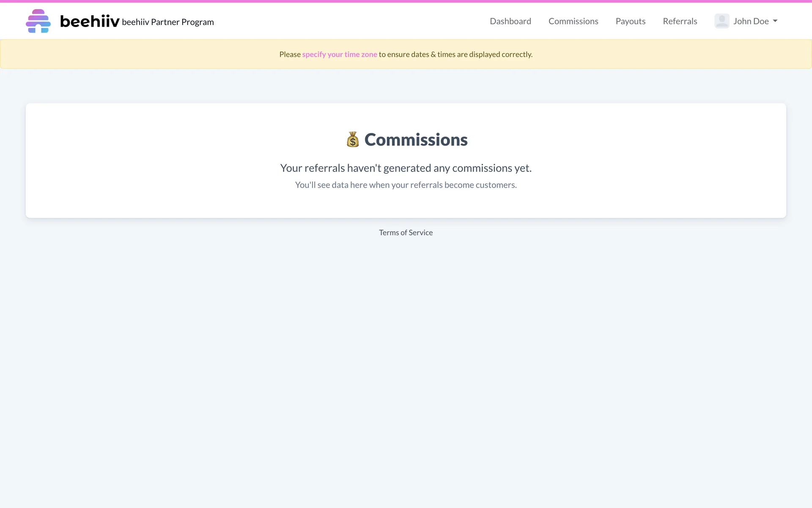Open the Commissions nav item
The width and height of the screenshot is (812, 508).
coord(573,21)
